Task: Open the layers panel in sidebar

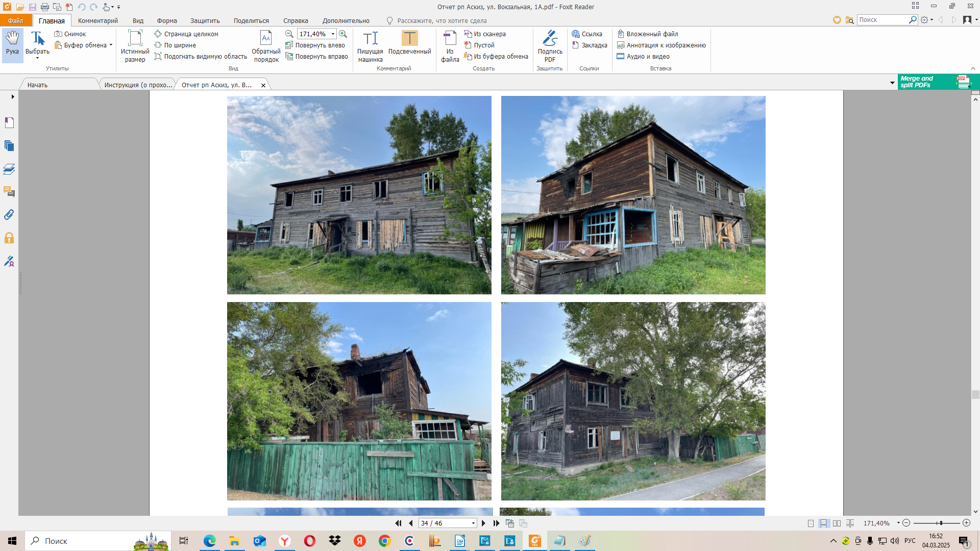Action: click(x=9, y=169)
